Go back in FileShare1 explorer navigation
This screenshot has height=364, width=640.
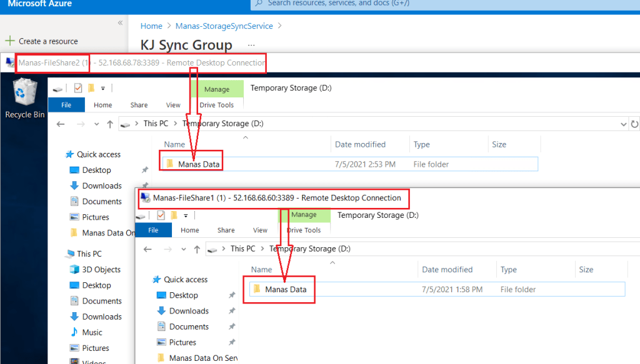click(147, 249)
